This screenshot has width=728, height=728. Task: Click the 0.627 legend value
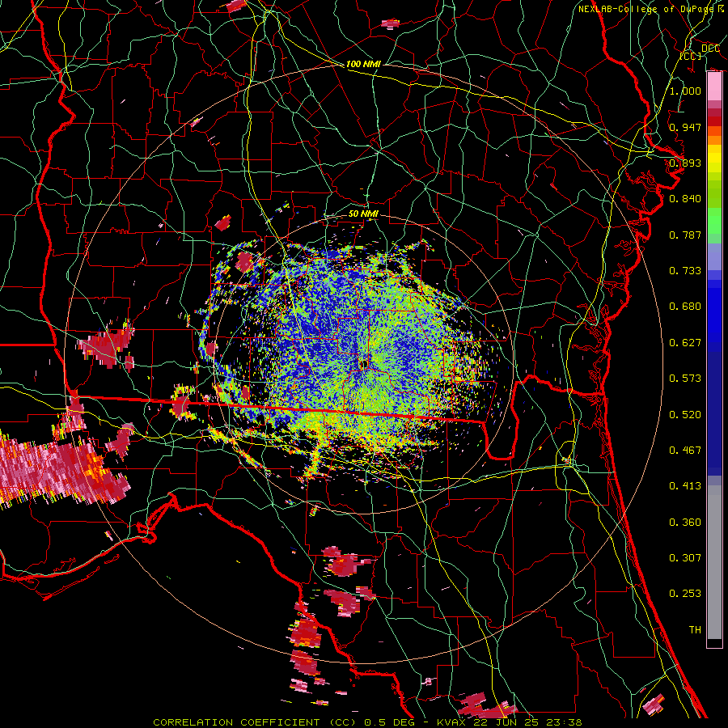[685, 343]
